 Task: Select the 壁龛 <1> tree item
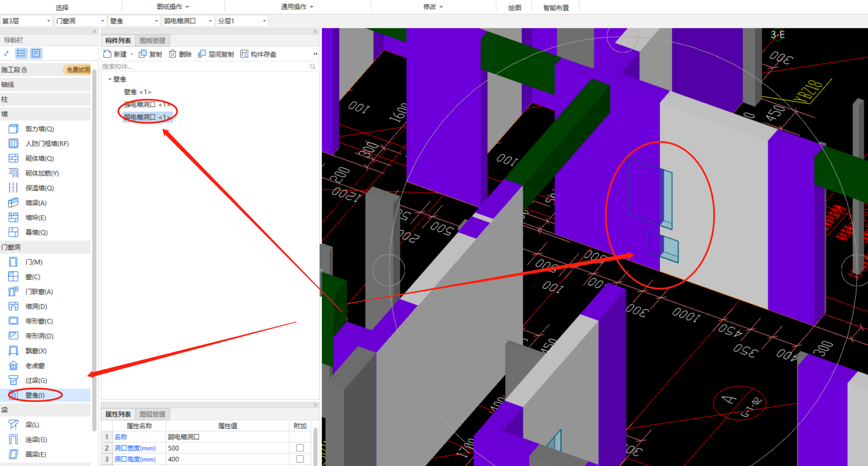[137, 92]
